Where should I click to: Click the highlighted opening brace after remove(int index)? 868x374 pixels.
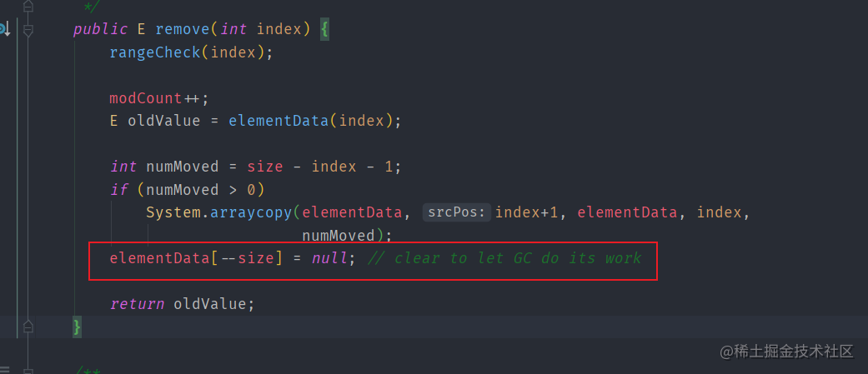[324, 29]
